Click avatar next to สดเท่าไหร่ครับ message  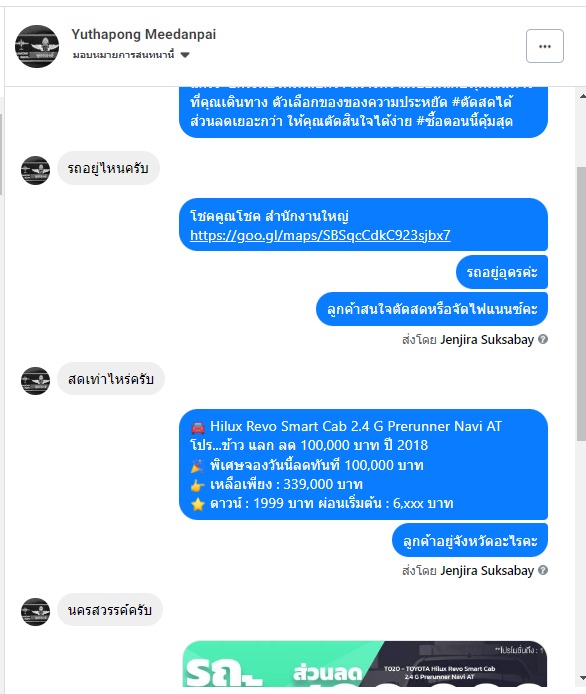[35, 381]
